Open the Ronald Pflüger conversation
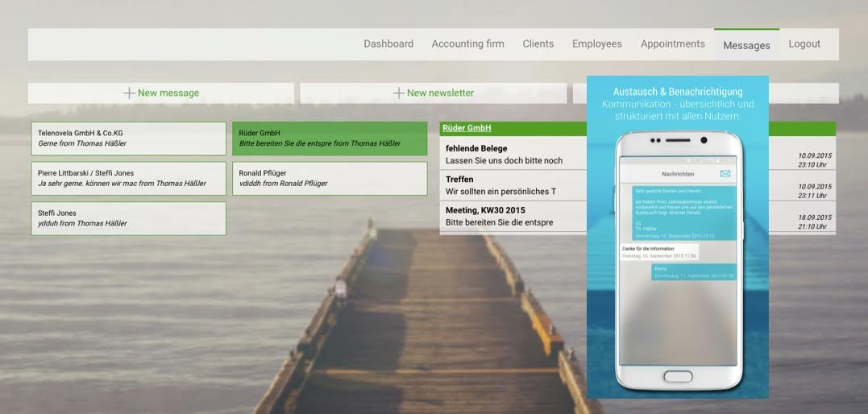This screenshot has height=414, width=868. pyautogui.click(x=330, y=178)
